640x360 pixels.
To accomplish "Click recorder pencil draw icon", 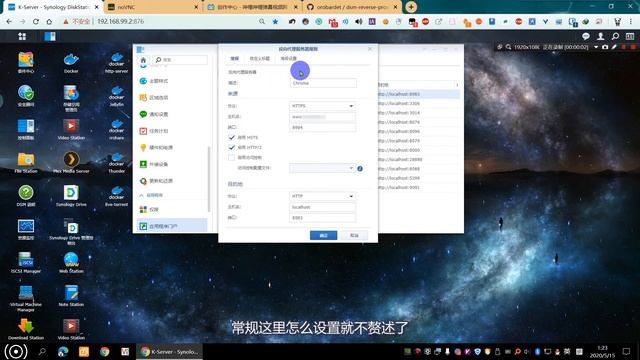I will (x=614, y=47).
